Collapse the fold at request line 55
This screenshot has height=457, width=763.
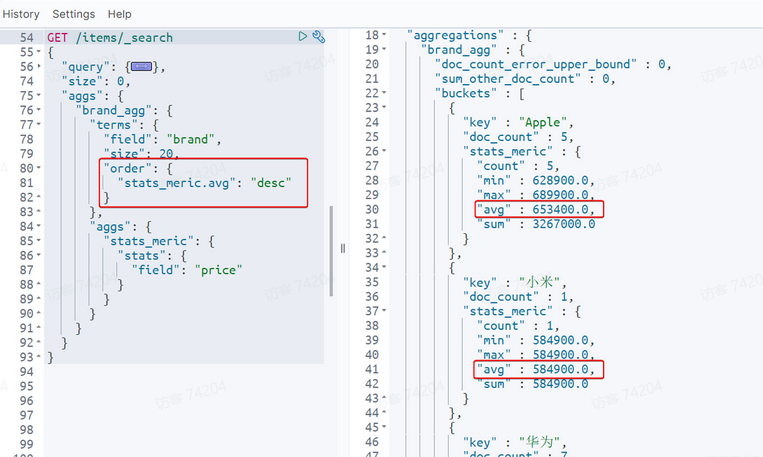[39, 51]
